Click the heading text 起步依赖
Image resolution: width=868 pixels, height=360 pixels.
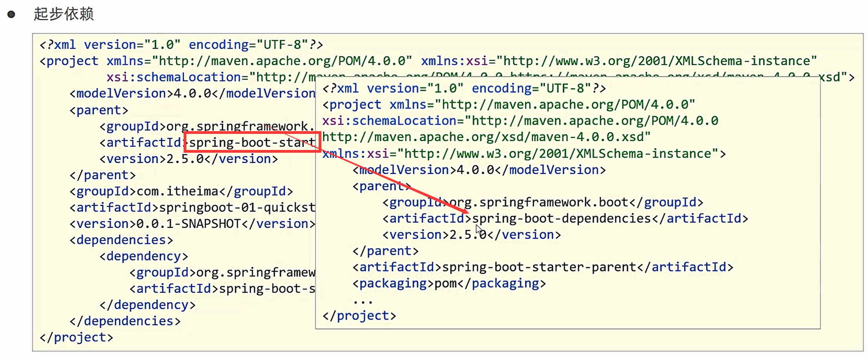click(x=64, y=14)
